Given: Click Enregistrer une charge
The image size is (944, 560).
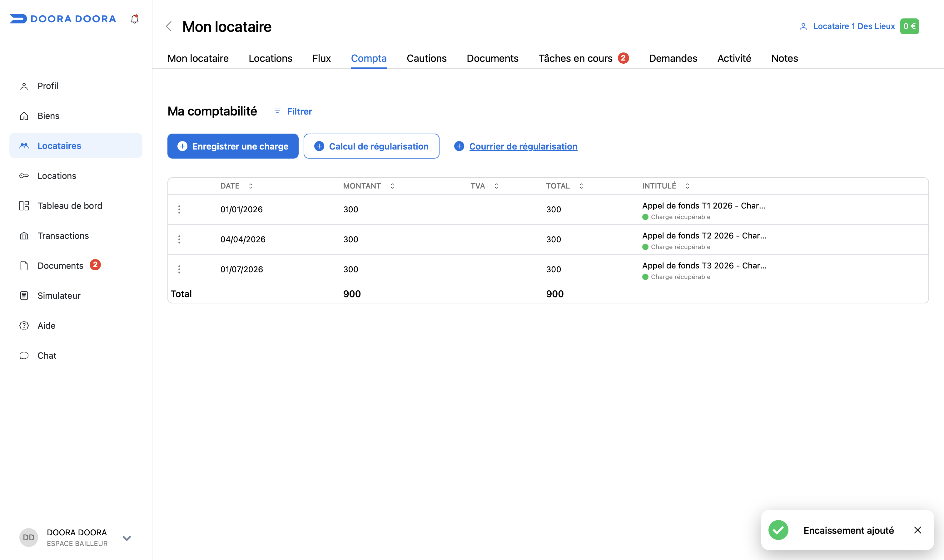Looking at the screenshot, I should 233,146.
